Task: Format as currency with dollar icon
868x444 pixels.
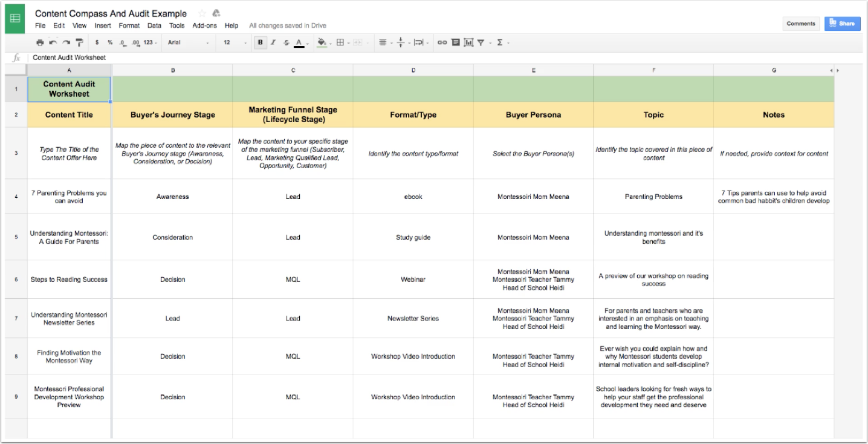Action: pyautogui.click(x=97, y=42)
